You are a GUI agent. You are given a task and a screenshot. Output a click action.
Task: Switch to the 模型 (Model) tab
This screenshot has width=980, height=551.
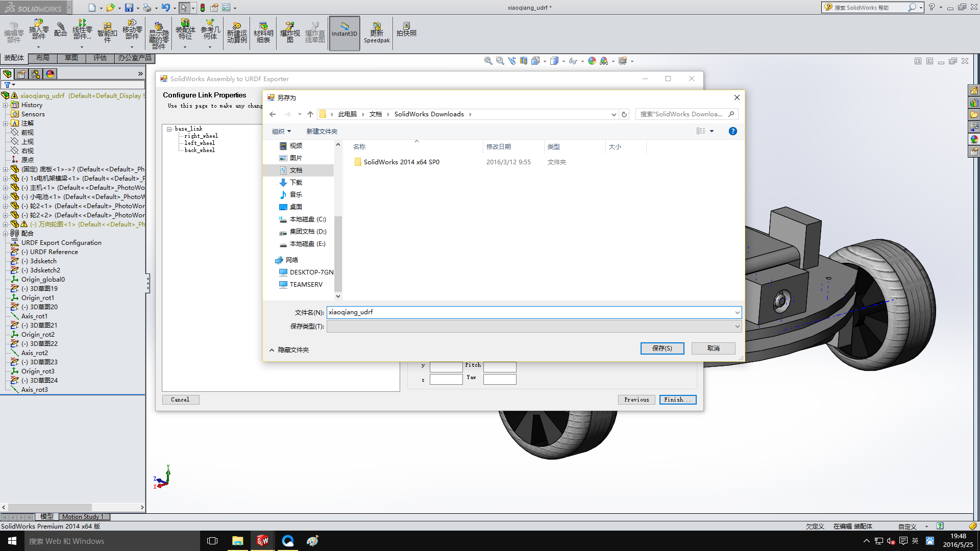(46, 517)
